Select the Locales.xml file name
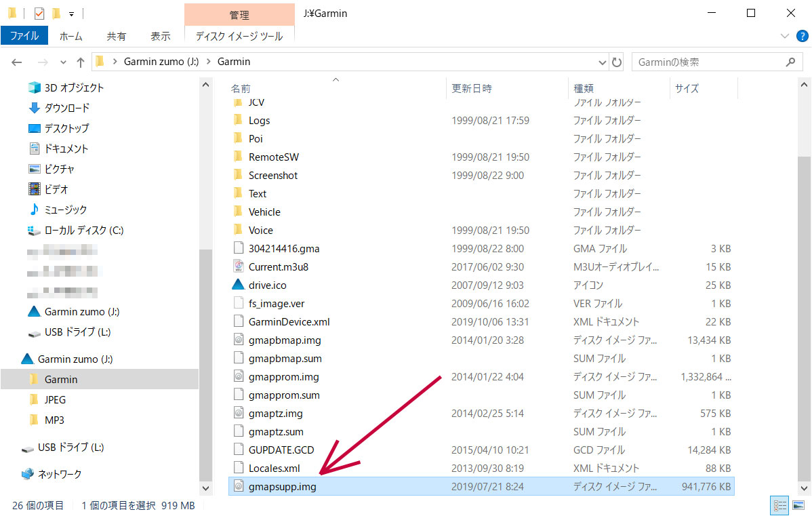The width and height of the screenshot is (812, 516). pos(274,469)
